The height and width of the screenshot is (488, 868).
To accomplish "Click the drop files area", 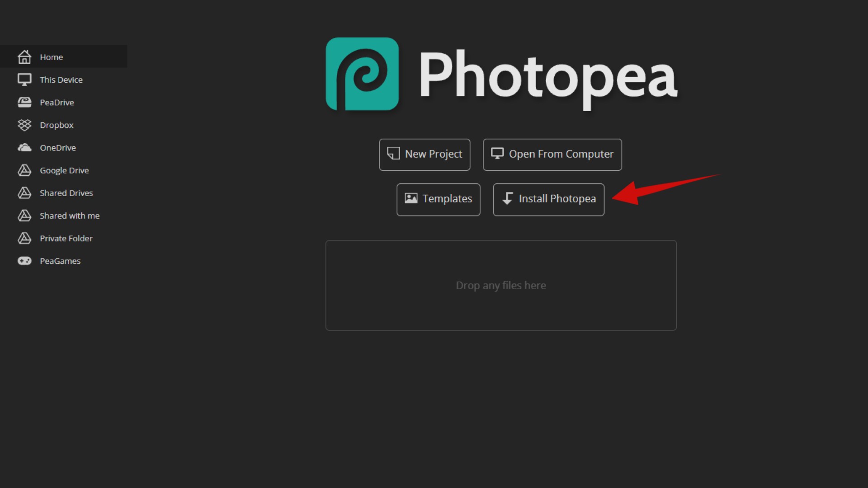I will coord(501,285).
